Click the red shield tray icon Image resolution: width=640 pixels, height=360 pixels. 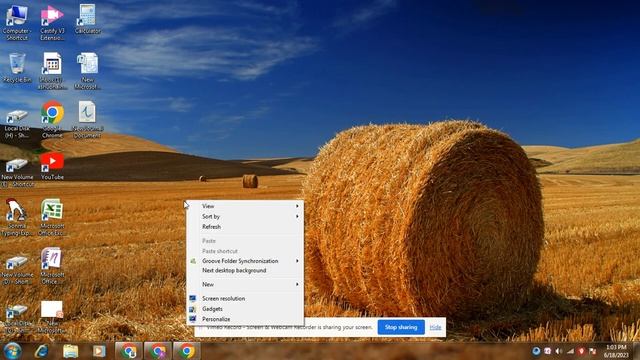(581, 351)
